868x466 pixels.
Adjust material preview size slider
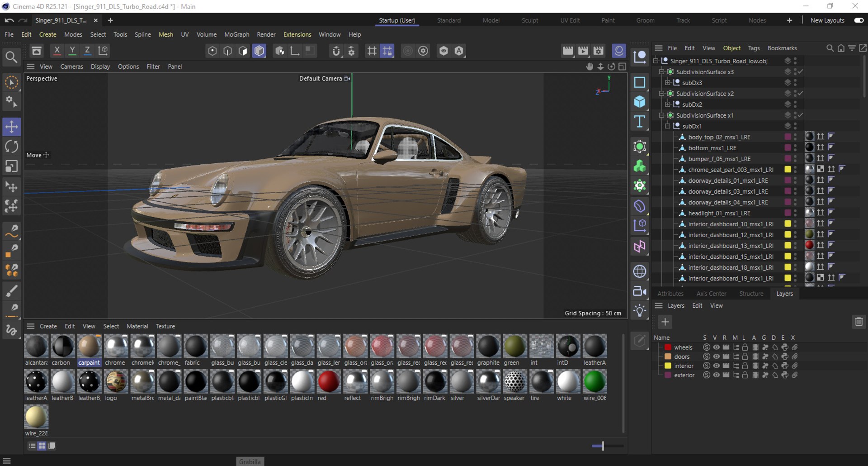tap(603, 446)
